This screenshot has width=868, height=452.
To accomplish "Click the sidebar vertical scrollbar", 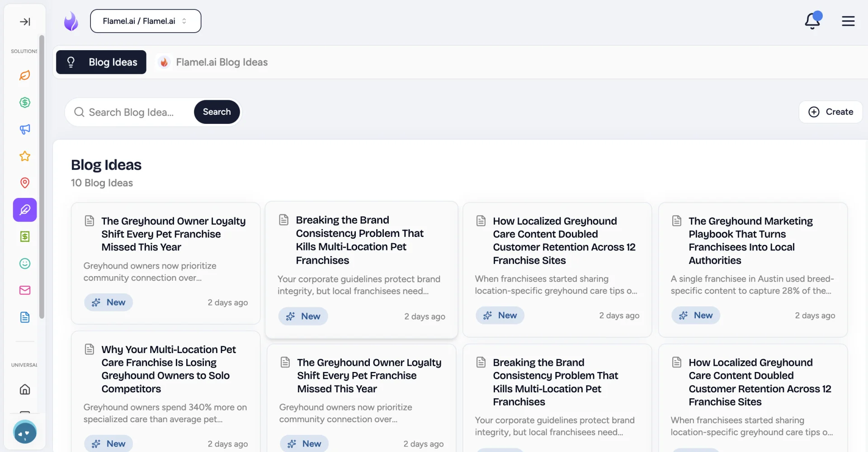I will coord(42,176).
